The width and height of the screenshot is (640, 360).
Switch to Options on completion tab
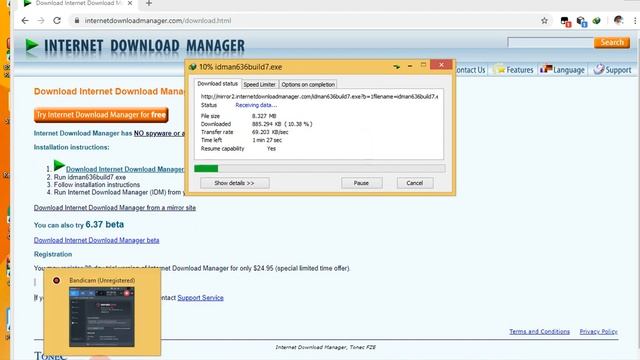[308, 84]
